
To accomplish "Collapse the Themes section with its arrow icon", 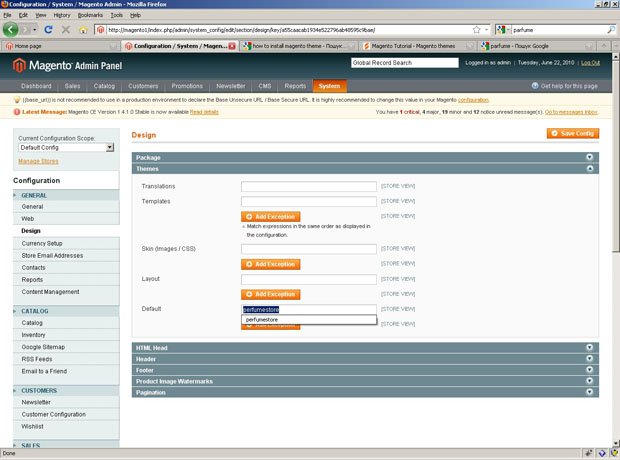I will point(590,168).
